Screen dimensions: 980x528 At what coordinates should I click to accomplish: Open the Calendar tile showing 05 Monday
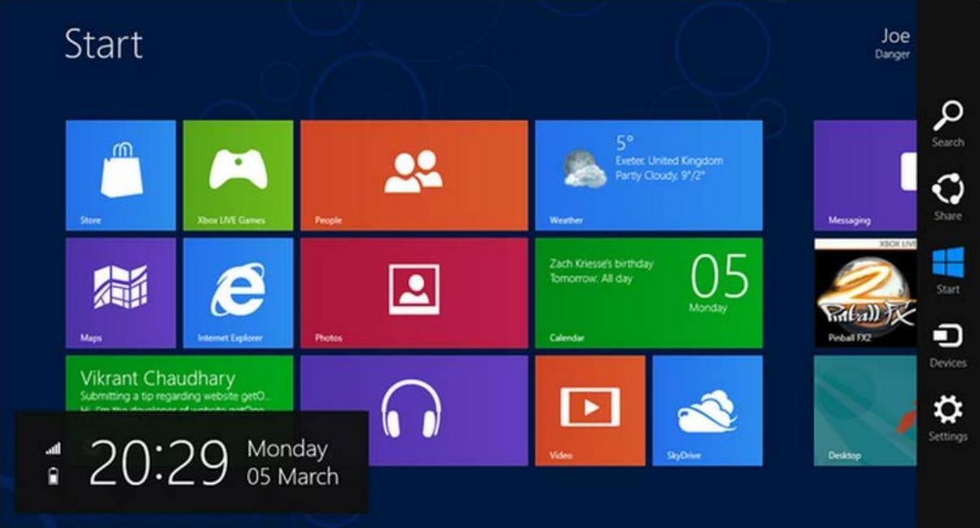(649, 293)
